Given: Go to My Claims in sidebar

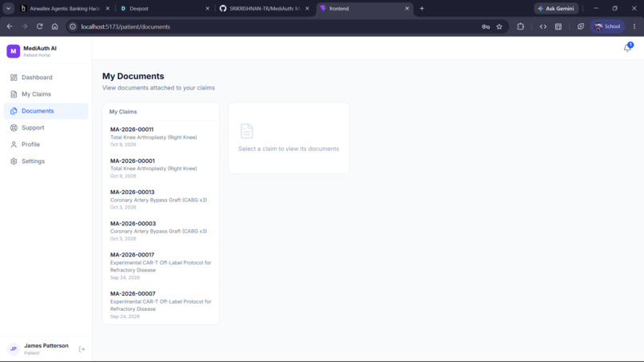Looking at the screenshot, I should [46, 94].
